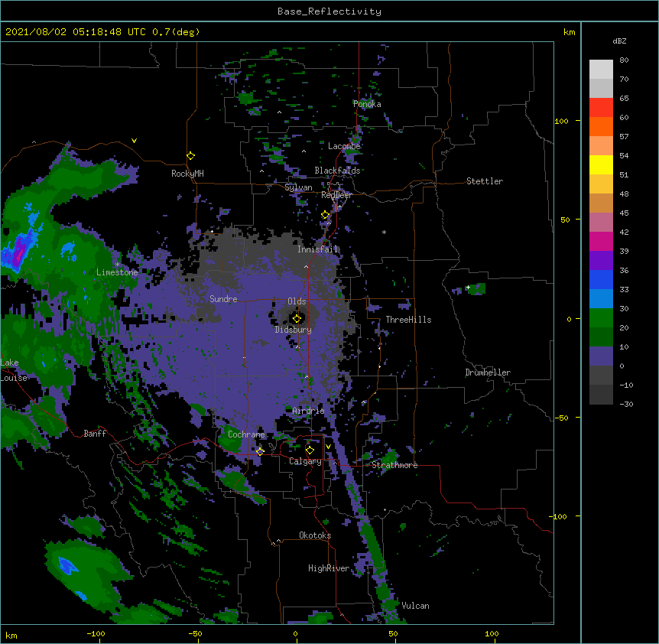
Task: Select the yellow v marker east of Calgary diamond
Action: point(328,446)
